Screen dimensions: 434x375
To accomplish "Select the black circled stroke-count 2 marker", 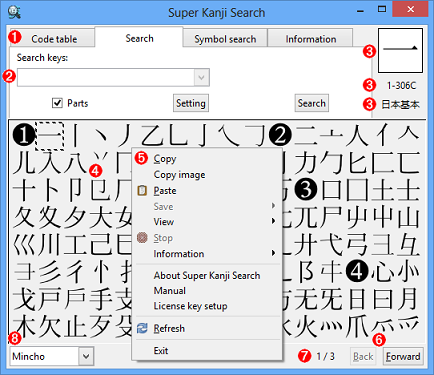I will 280,135.
